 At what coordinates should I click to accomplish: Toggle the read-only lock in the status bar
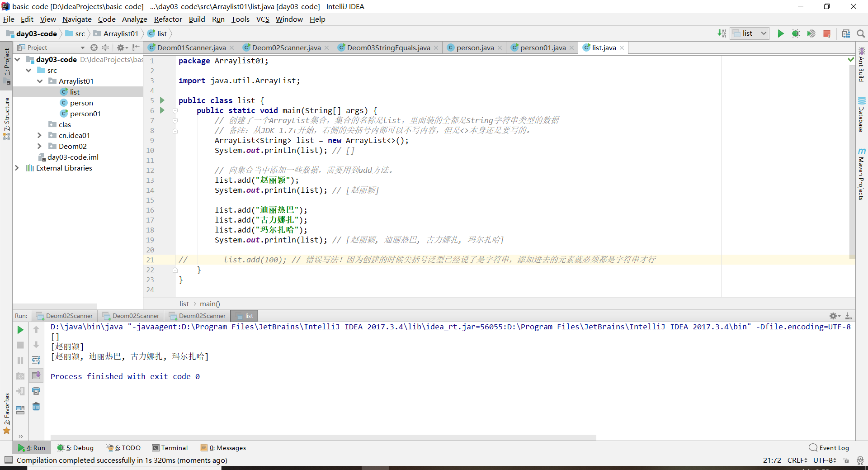coord(846,461)
